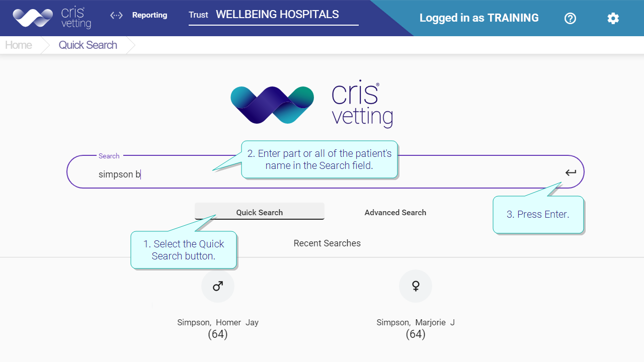This screenshot has height=362, width=644.
Task: Switch to Advanced Search
Action: pos(395,212)
